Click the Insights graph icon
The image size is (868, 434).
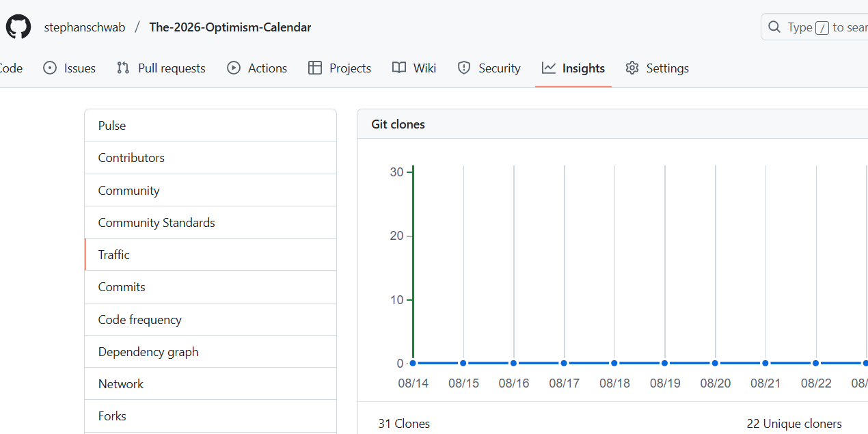tap(549, 68)
